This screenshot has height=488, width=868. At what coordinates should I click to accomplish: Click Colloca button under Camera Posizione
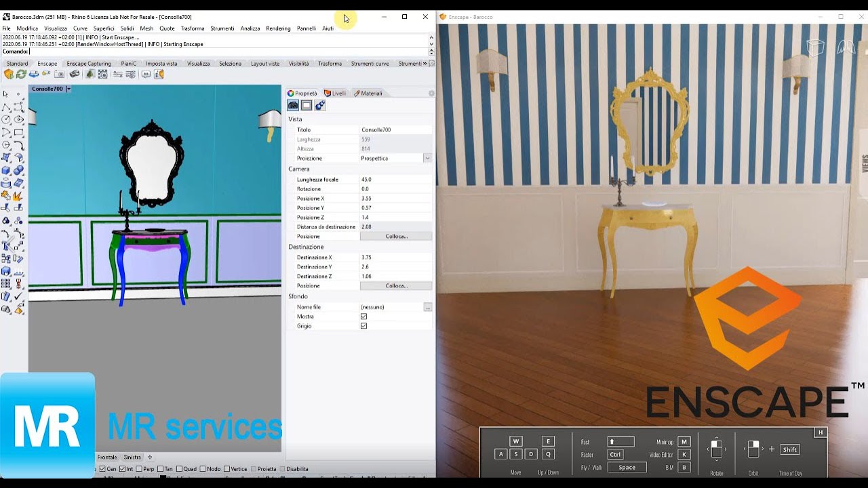(x=396, y=237)
